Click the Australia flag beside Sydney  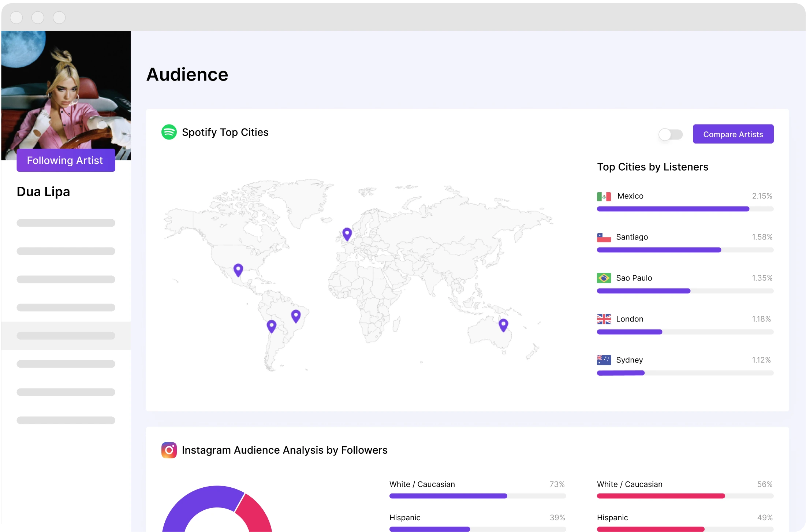point(604,360)
